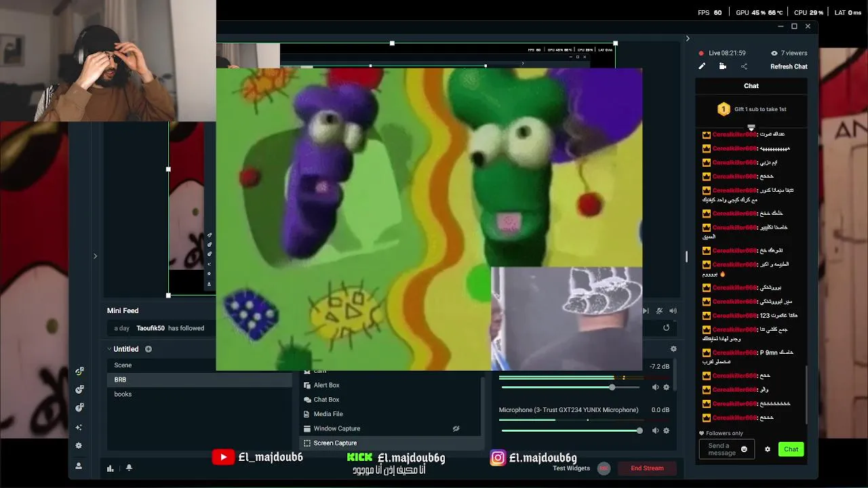Select the BRB scene

pos(199,380)
